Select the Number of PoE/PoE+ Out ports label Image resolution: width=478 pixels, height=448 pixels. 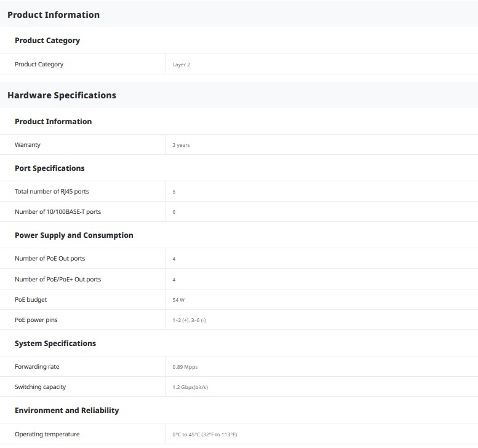pyautogui.click(x=58, y=280)
